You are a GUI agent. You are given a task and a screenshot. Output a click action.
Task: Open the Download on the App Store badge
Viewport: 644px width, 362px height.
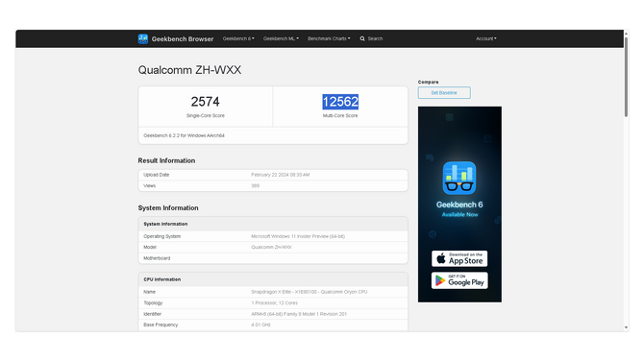coord(459,258)
